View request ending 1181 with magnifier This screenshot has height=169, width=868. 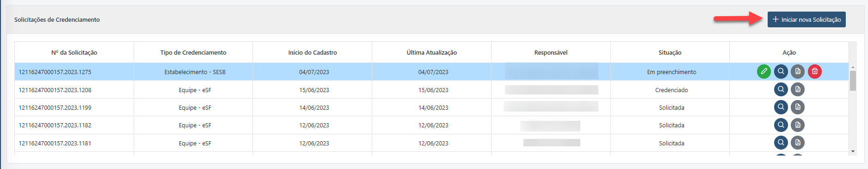781,143
